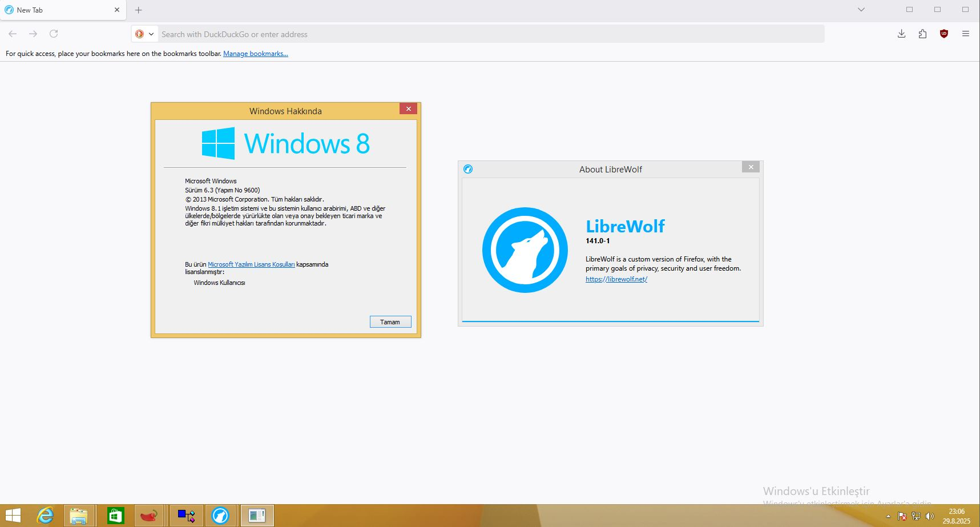Image resolution: width=980 pixels, height=527 pixels.
Task: Close the New Tab tab
Action: [x=117, y=10]
